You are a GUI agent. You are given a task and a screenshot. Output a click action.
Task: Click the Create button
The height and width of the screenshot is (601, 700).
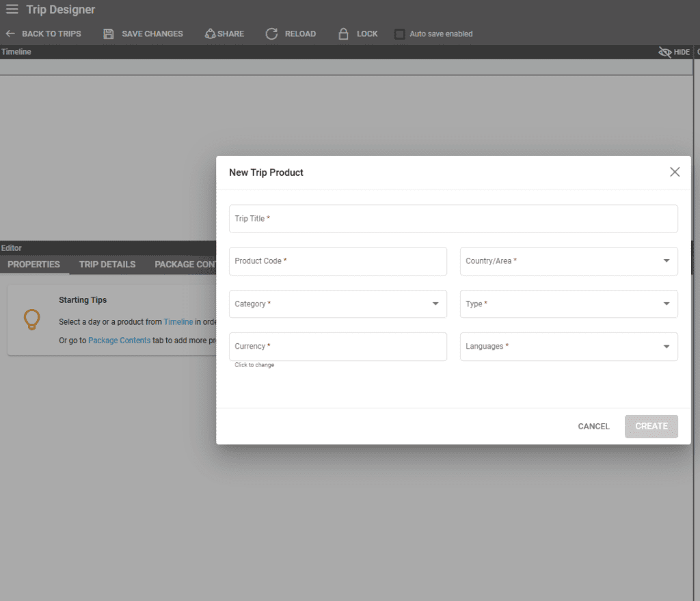point(651,426)
